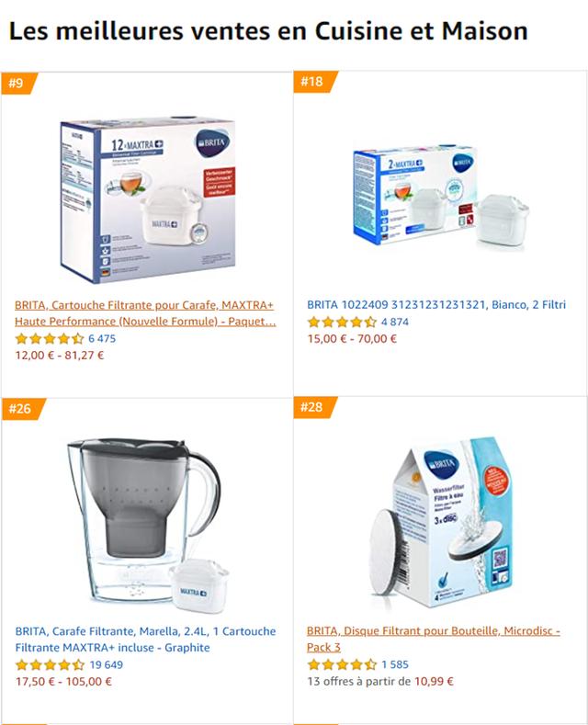
Task: Click the 12,00 € - 81,27 € price
Action: pos(60,355)
